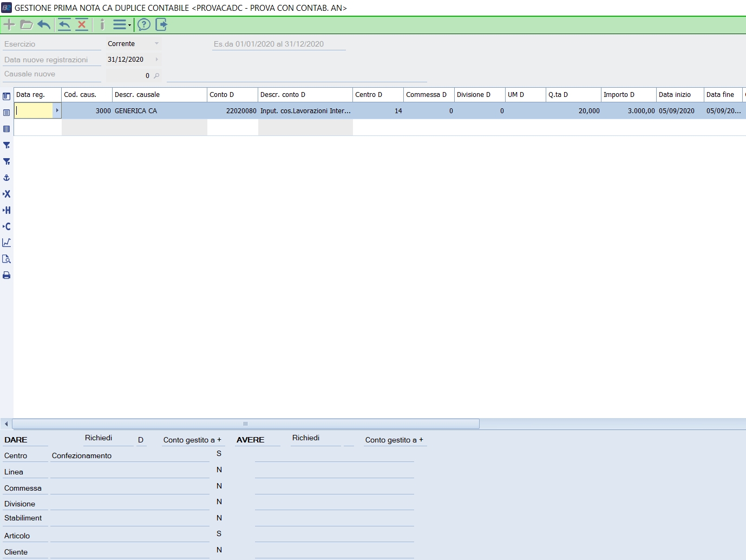Click the cell 'Input. cos.Lavorazioni Inter…'

(305, 110)
